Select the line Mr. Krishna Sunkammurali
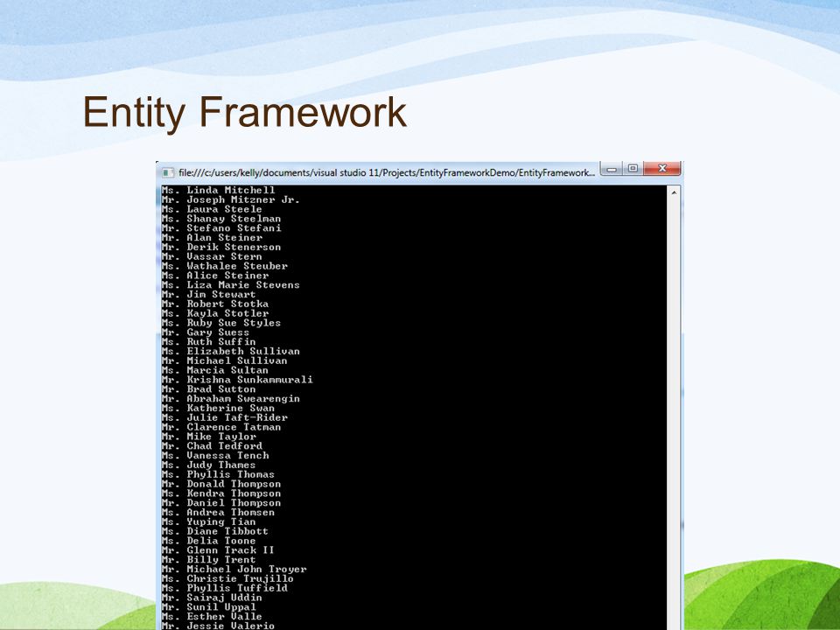Viewport: 840px width, 630px height. 237,379
